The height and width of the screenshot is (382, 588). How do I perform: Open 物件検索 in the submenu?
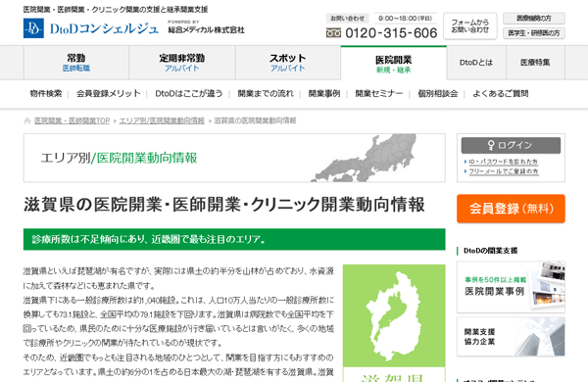[46, 94]
